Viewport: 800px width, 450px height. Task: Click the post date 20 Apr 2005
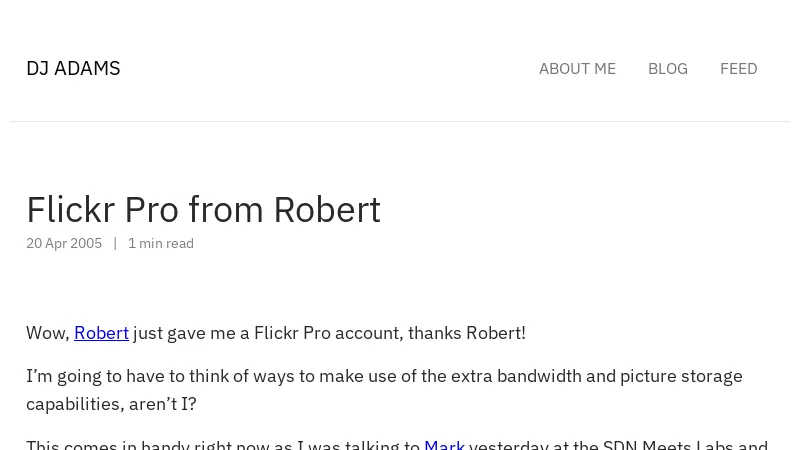coord(64,243)
